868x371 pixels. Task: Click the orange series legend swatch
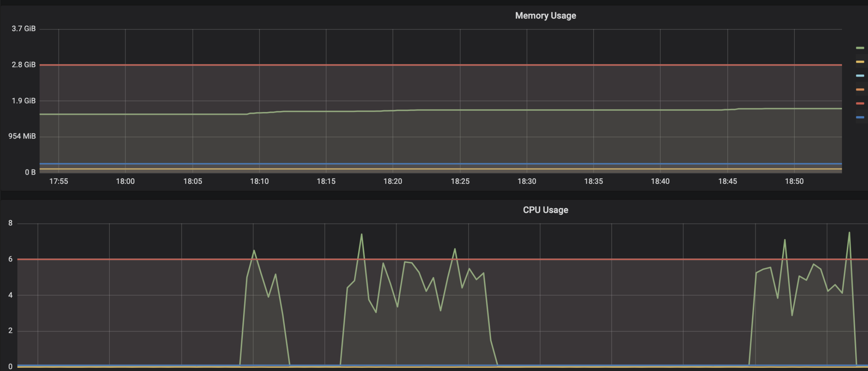(859, 90)
